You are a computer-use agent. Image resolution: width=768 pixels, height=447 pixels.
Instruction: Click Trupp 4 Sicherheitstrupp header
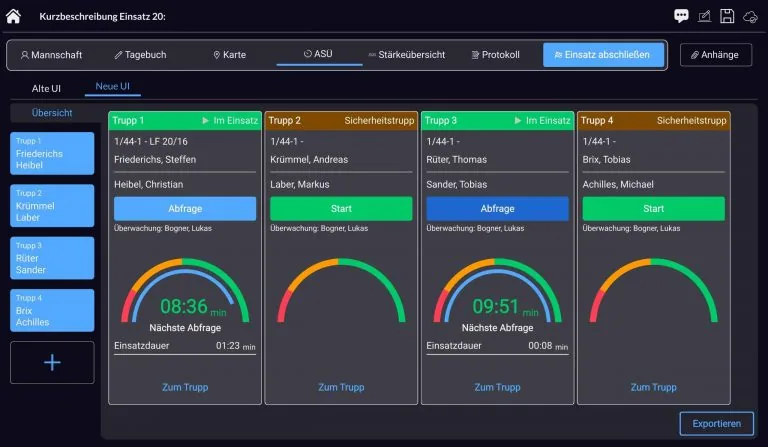pos(653,120)
